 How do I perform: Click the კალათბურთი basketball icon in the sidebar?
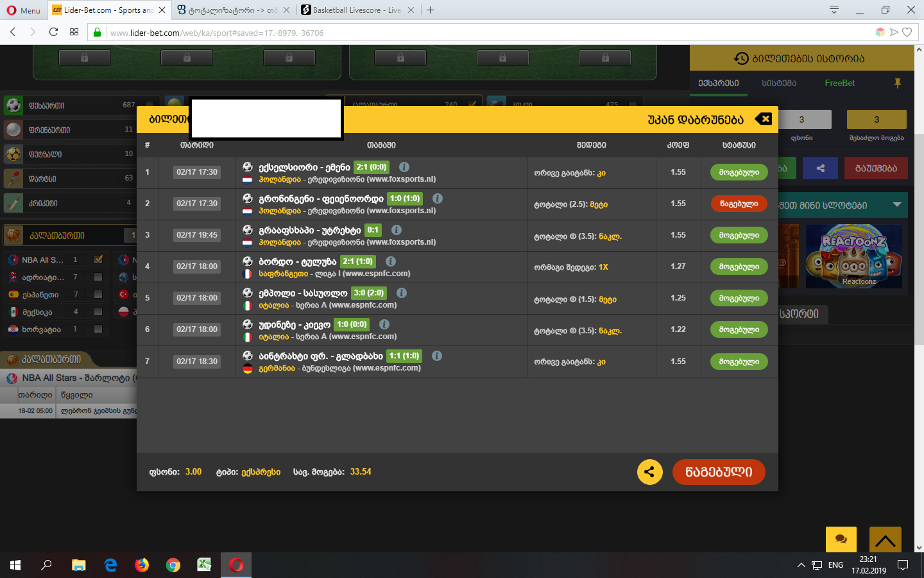13,235
